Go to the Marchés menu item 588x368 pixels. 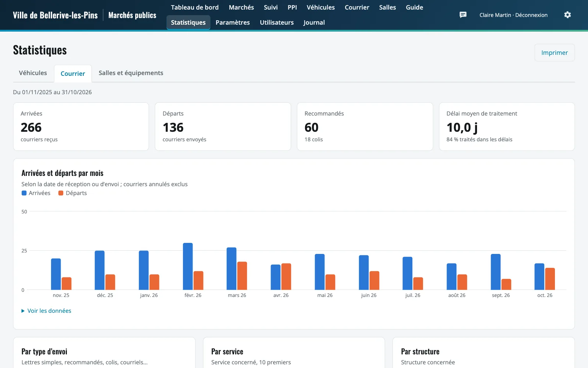[241, 7]
